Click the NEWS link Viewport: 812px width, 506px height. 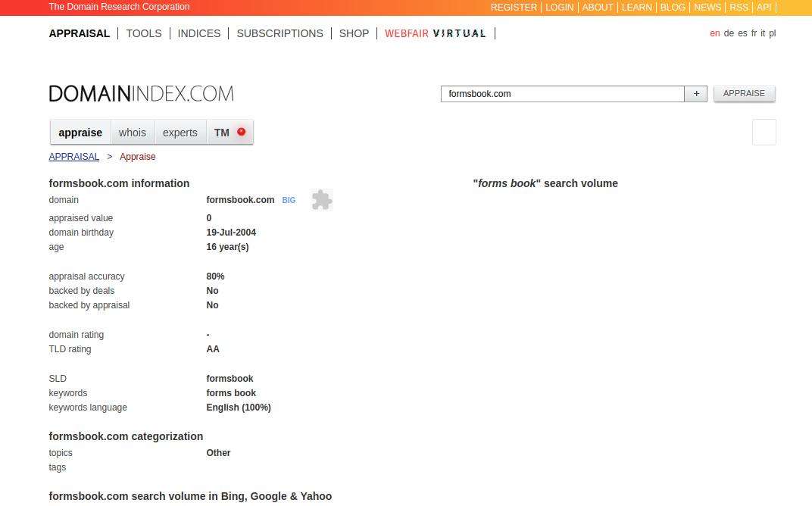click(707, 8)
